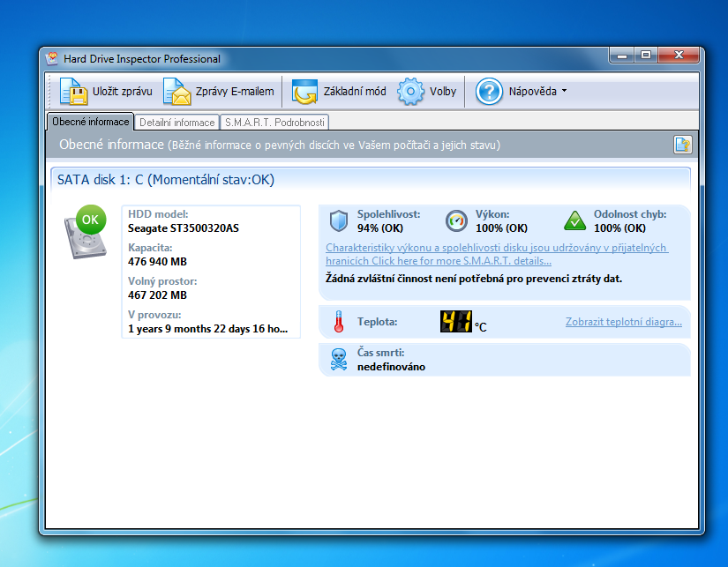
Task: Click the Spolehlivost shield icon
Action: 339,220
